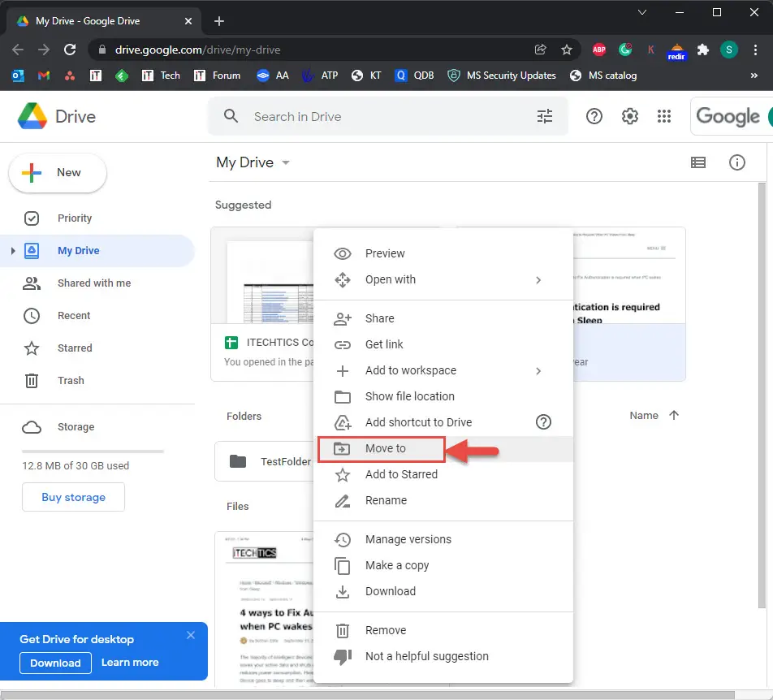Expand the Open with submenu

click(538, 280)
